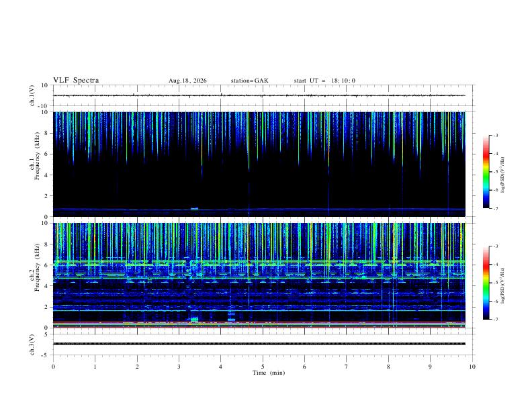Viewport: 532px width, 411px height.
Task: Click the 10 minute tick label
Action: pyautogui.click(x=472, y=367)
